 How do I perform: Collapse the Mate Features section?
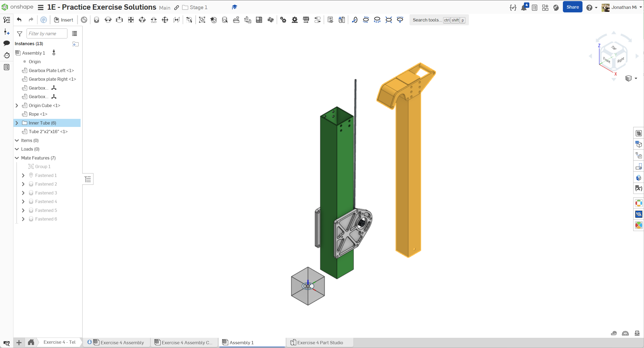pos(17,158)
